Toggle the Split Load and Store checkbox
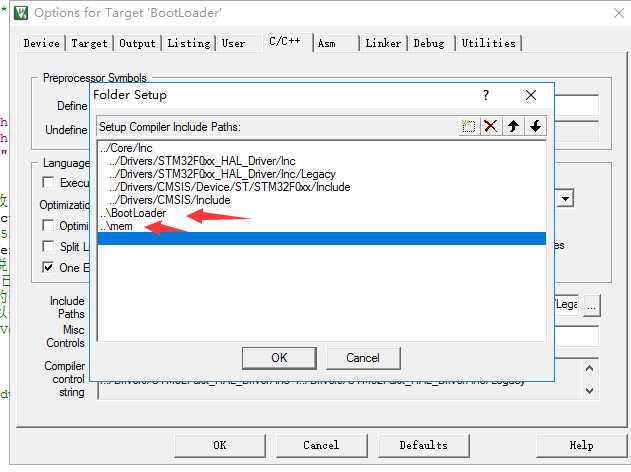This screenshot has height=472, width=631. 48,246
